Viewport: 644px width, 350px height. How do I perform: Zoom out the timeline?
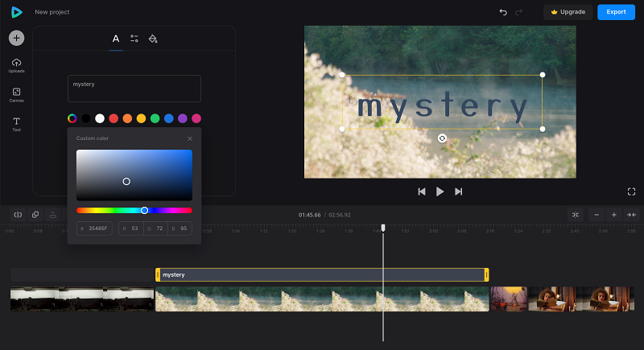tap(597, 215)
